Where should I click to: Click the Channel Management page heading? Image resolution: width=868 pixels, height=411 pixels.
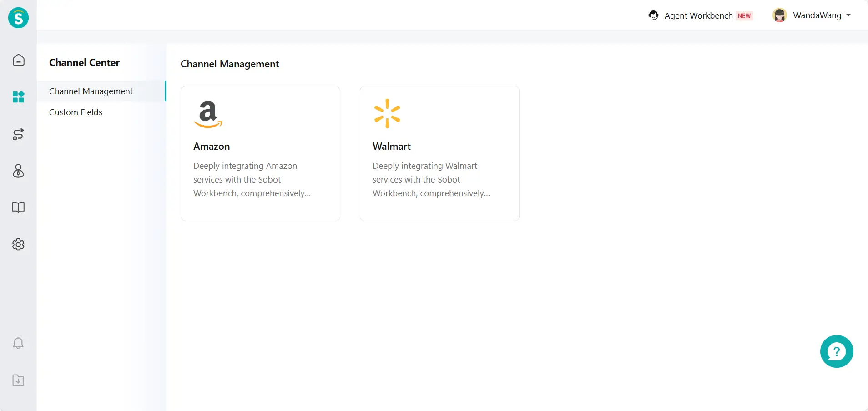pyautogui.click(x=230, y=64)
